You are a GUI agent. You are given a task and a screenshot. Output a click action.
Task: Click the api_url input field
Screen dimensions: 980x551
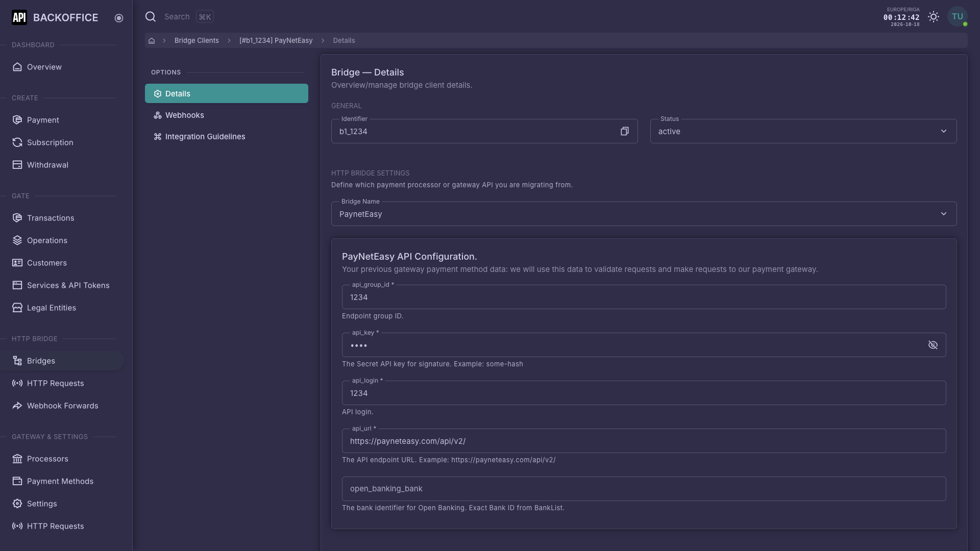point(644,441)
